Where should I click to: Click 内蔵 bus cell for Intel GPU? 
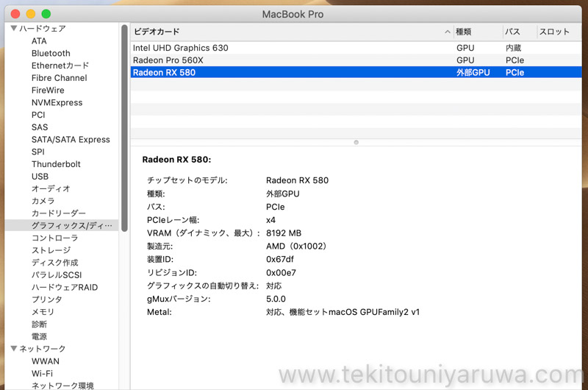pyautogui.click(x=513, y=48)
